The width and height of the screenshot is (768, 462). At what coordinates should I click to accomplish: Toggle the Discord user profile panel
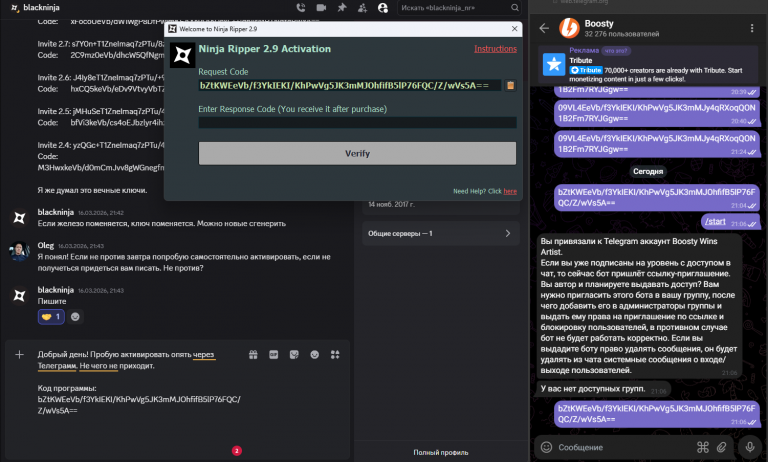[383, 8]
